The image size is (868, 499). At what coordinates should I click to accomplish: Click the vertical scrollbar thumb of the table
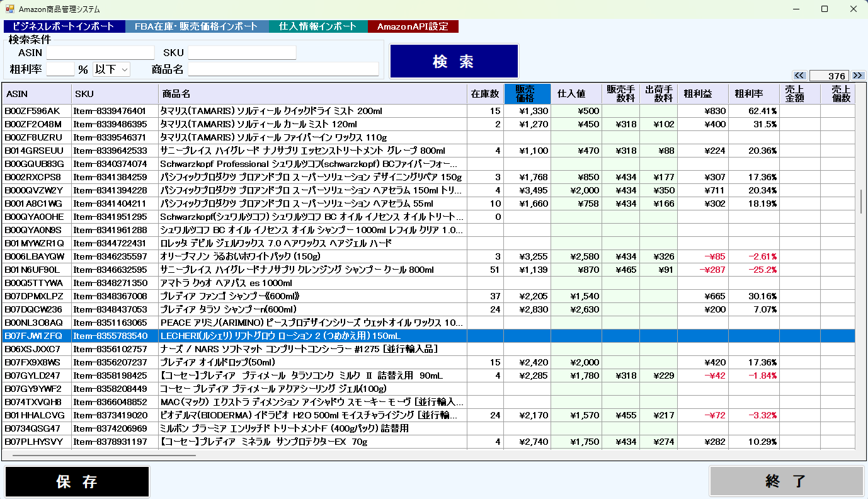click(861, 201)
